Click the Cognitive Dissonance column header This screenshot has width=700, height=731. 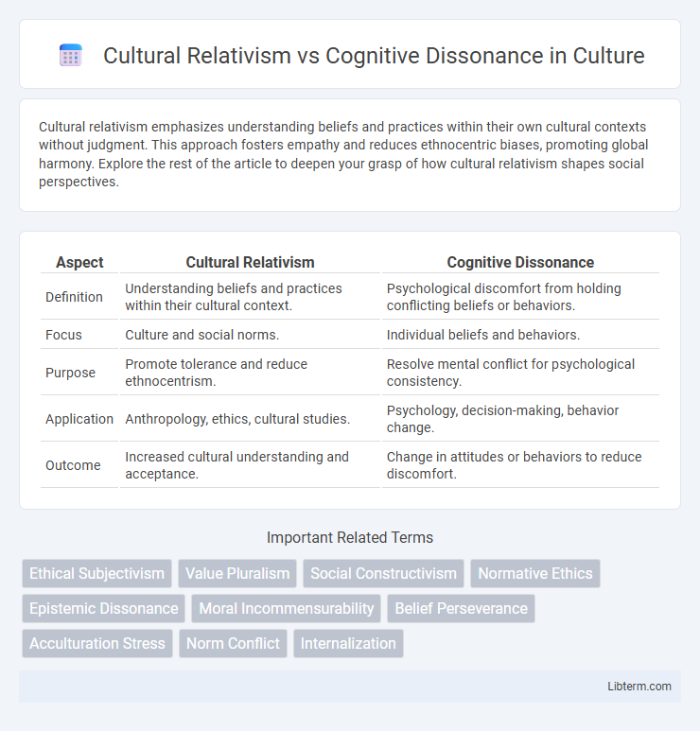tap(520, 263)
